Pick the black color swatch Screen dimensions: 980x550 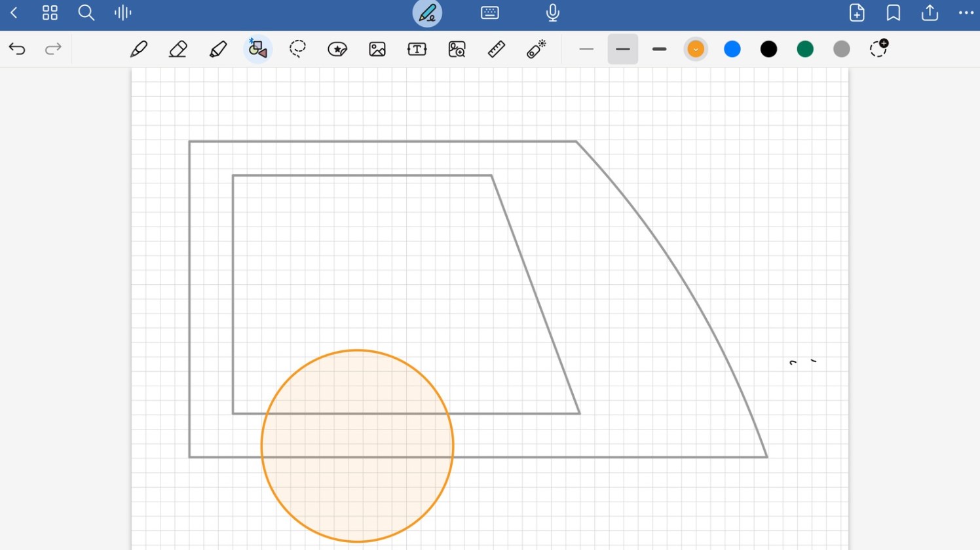click(x=769, y=49)
